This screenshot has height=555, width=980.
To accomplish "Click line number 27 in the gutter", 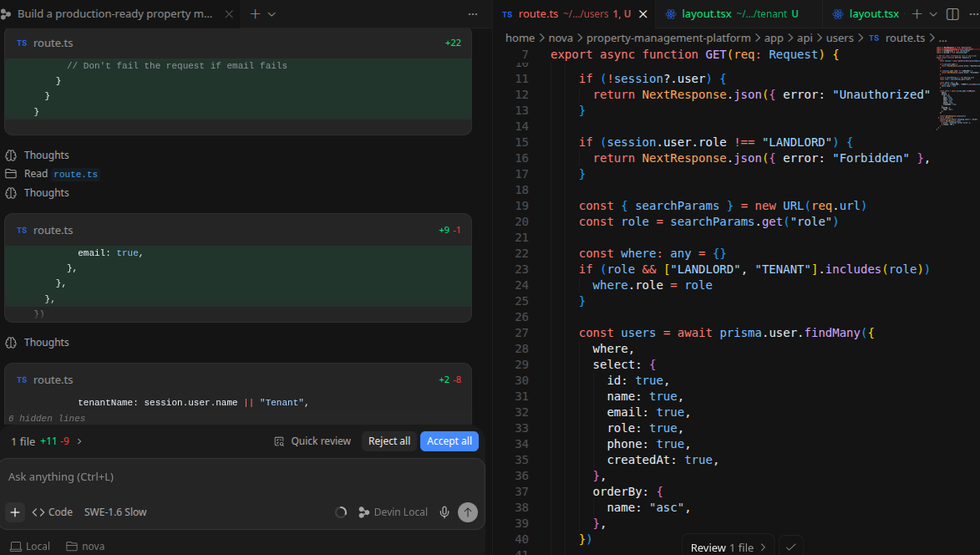I will (x=521, y=334).
